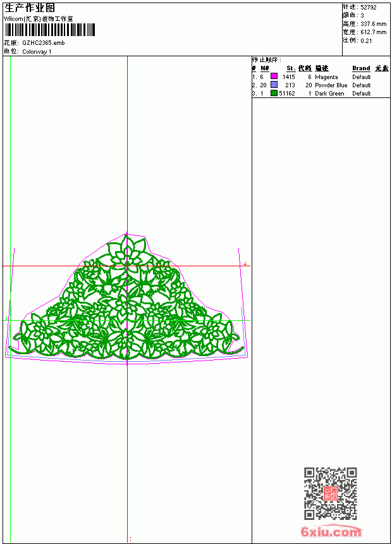The width and height of the screenshot is (392, 544).
Task: Click the St. column header
Action: click(x=291, y=68)
